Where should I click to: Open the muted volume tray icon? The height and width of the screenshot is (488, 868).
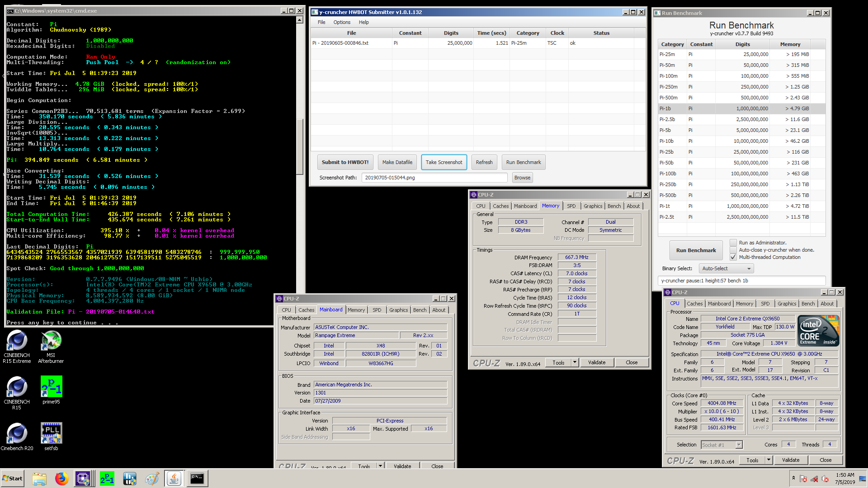tap(825, 479)
